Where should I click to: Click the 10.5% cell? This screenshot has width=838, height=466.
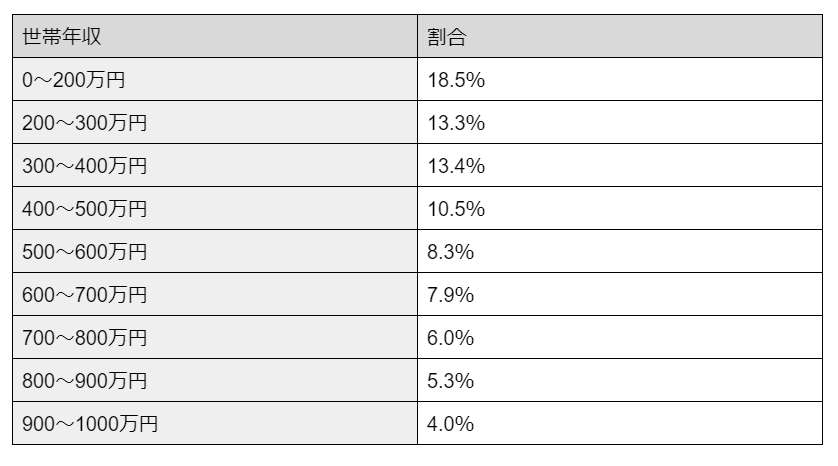click(x=455, y=209)
